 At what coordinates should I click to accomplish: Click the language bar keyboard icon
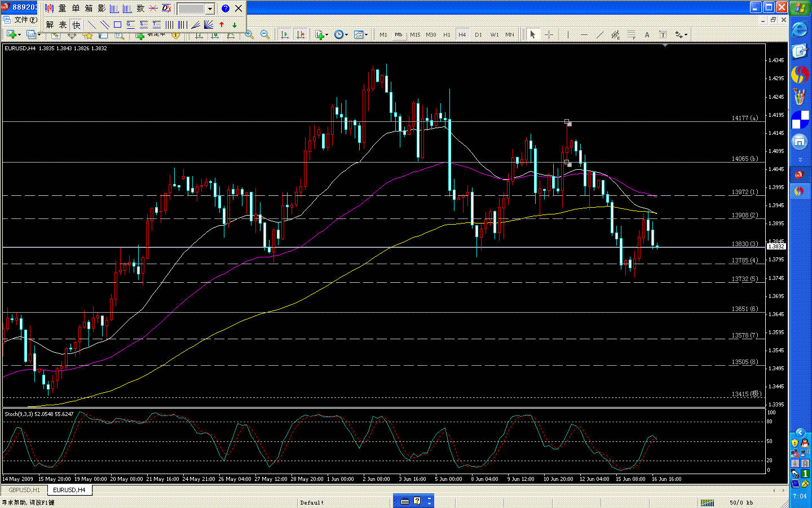point(405,501)
